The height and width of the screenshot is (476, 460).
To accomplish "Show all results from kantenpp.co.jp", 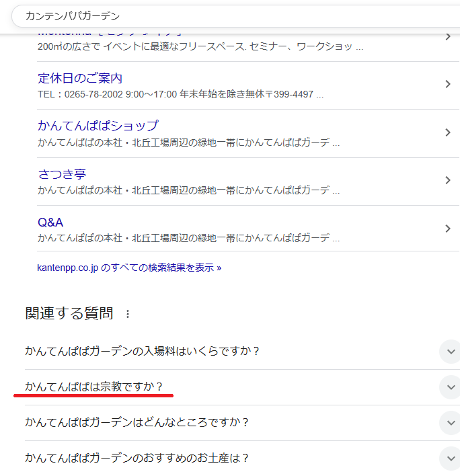I will [x=129, y=267].
